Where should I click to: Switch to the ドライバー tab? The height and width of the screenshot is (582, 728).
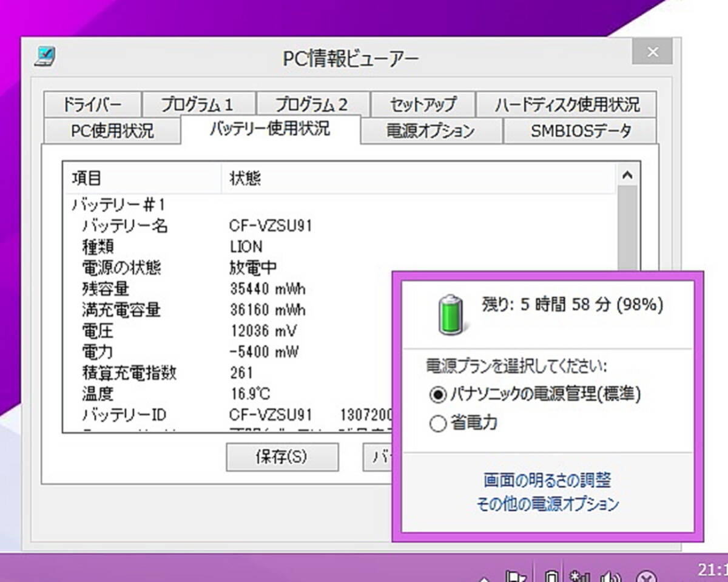(x=92, y=104)
